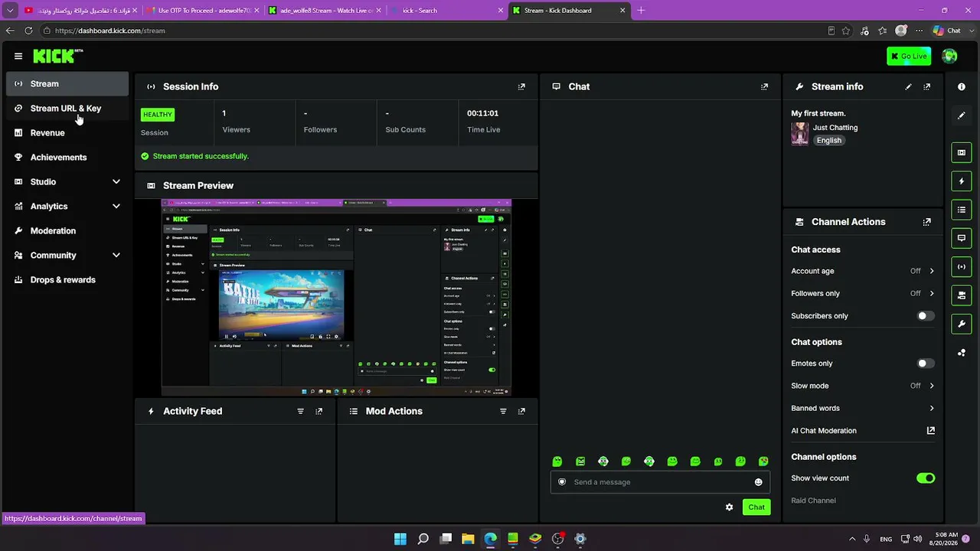Pop out the Mod Actions panel
This screenshot has width=980, height=551.
521,411
